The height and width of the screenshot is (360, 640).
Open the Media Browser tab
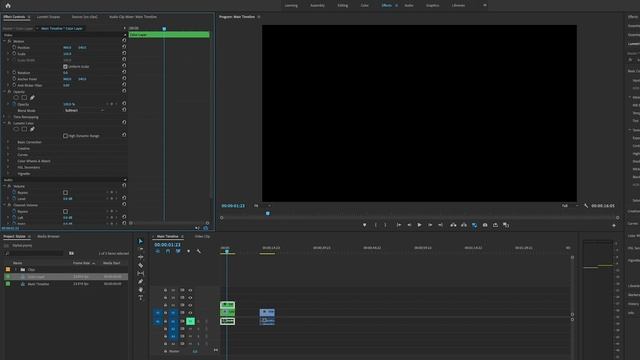point(48,236)
